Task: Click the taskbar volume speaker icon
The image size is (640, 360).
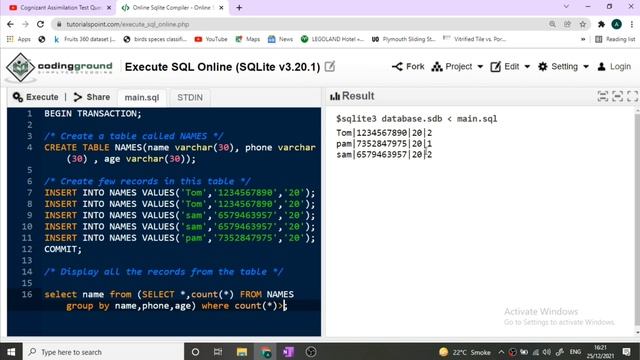Action: (547, 352)
